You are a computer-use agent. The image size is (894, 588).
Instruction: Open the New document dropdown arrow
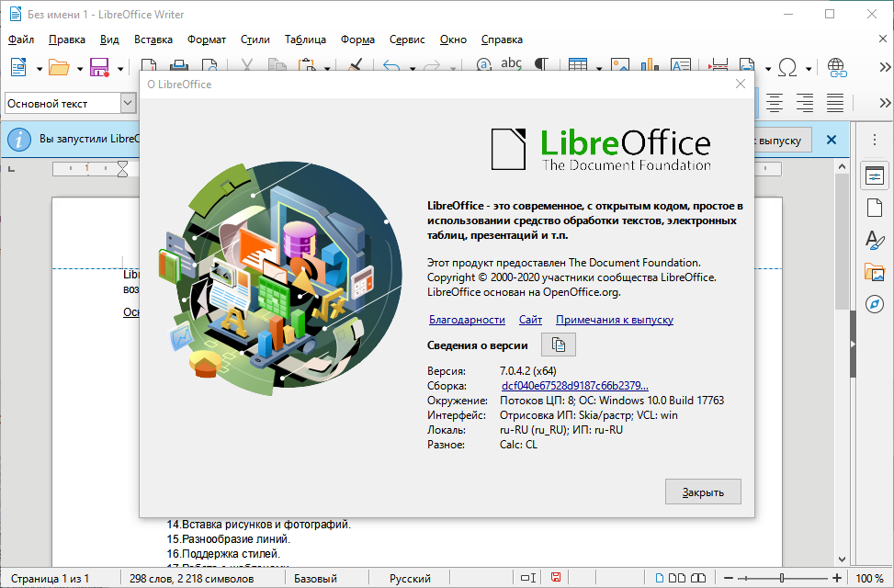click(x=40, y=69)
